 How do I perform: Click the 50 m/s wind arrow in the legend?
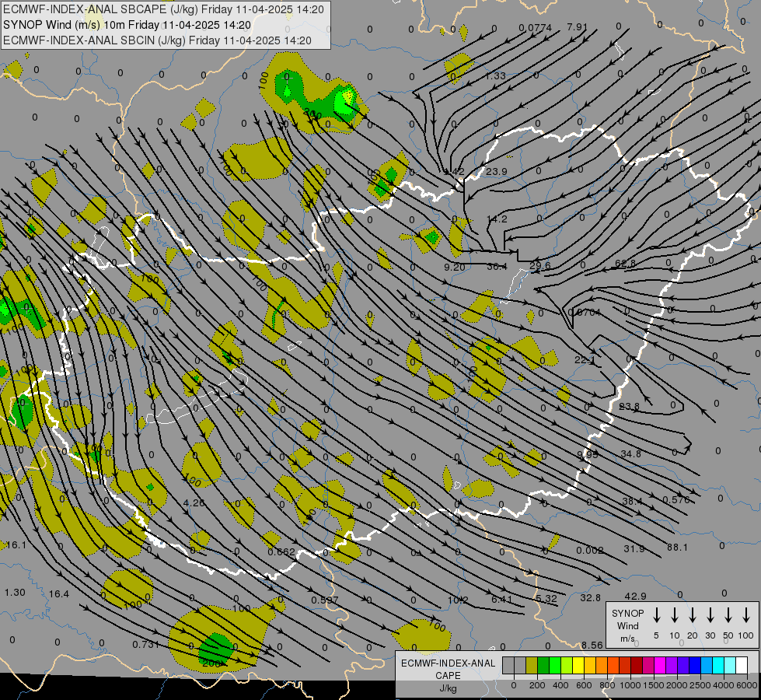(728, 615)
